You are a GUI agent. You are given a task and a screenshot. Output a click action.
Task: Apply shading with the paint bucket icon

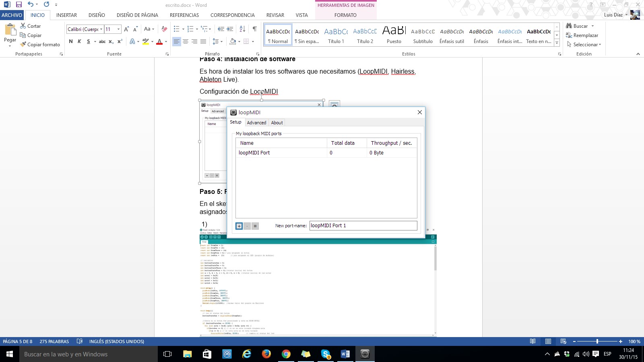click(233, 41)
